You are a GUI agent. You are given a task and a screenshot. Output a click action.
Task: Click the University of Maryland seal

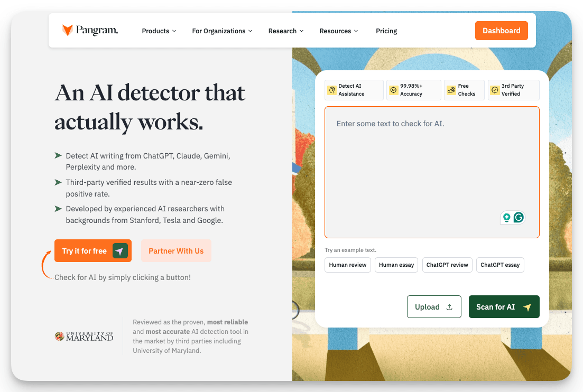pyautogui.click(x=59, y=336)
